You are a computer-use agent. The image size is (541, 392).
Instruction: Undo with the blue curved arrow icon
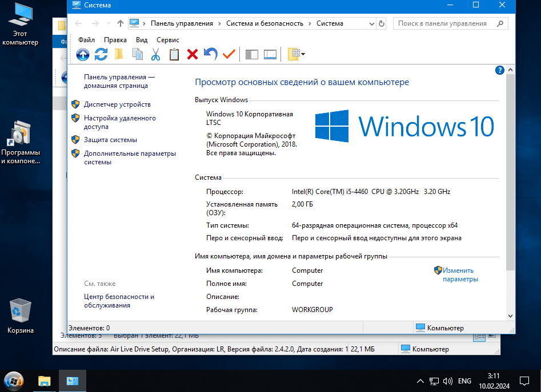tap(211, 54)
